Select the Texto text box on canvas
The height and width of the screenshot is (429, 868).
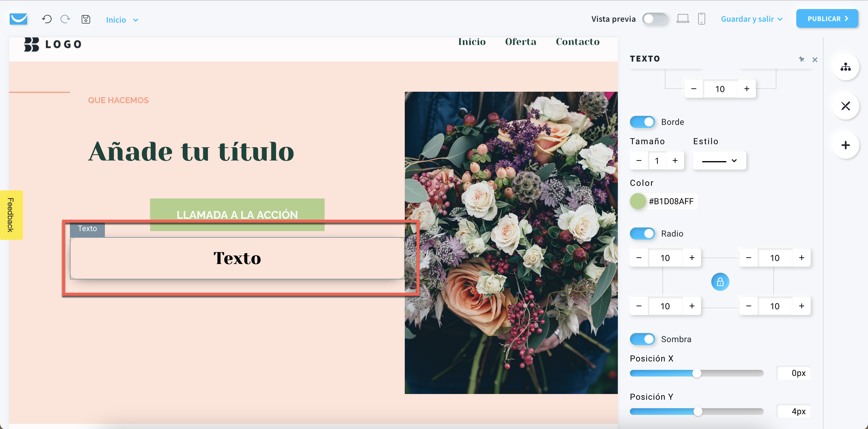pyautogui.click(x=237, y=258)
